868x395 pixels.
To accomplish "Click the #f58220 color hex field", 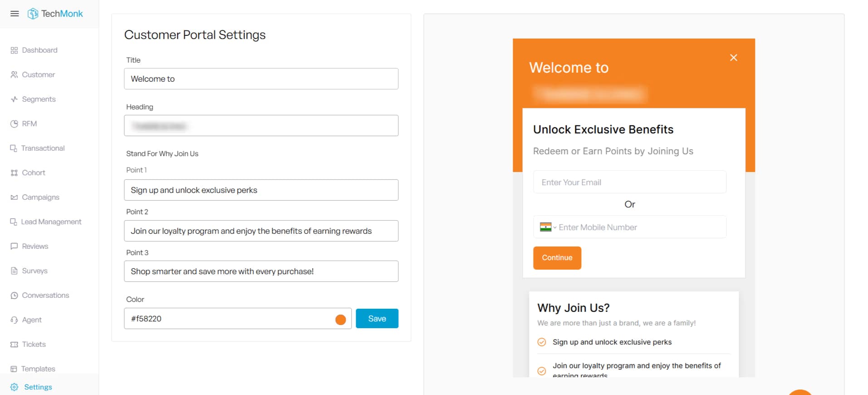I will pyautogui.click(x=238, y=319).
